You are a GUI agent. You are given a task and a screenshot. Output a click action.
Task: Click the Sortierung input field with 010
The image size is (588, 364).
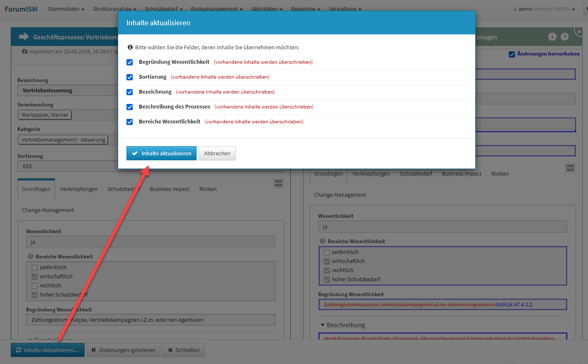click(66, 166)
